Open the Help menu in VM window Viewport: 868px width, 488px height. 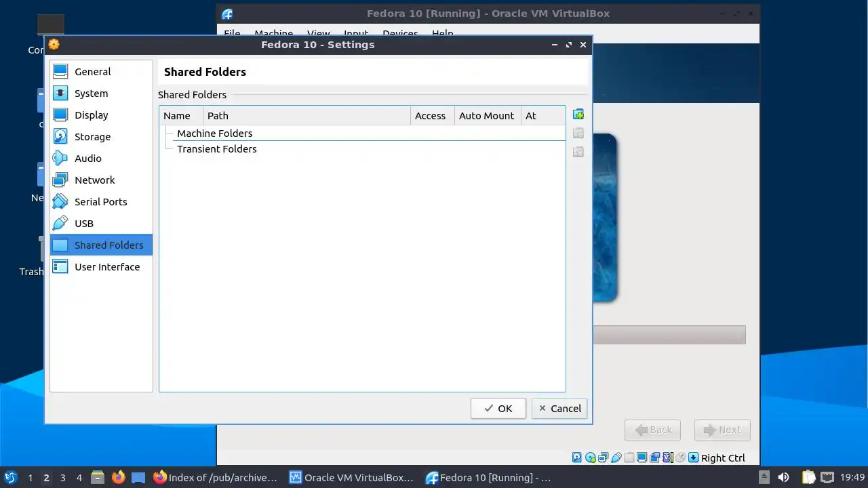pos(442,33)
